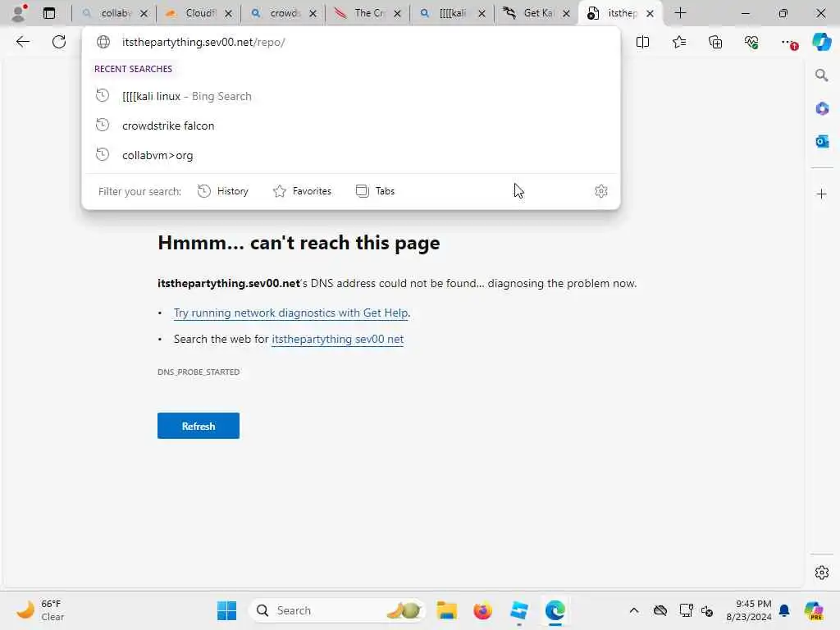Click the globe site info icon
Screen dimensions: 840x630
[x=103, y=42]
